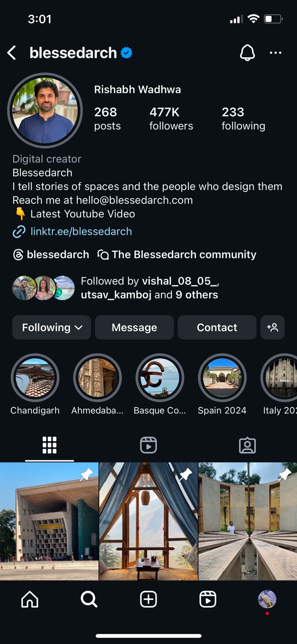Tap the add suggested people icon
Viewport: 297px width, 644px height.
pos(272,327)
